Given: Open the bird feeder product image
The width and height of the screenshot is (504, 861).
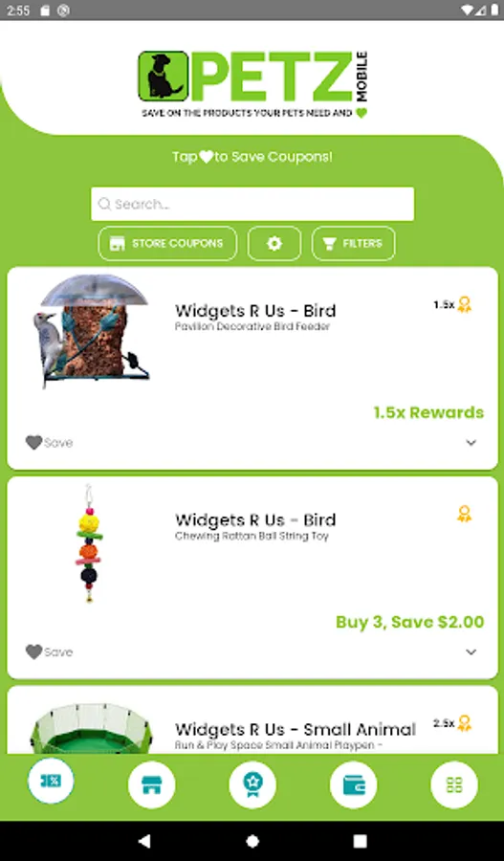Looking at the screenshot, I should coord(91,331).
